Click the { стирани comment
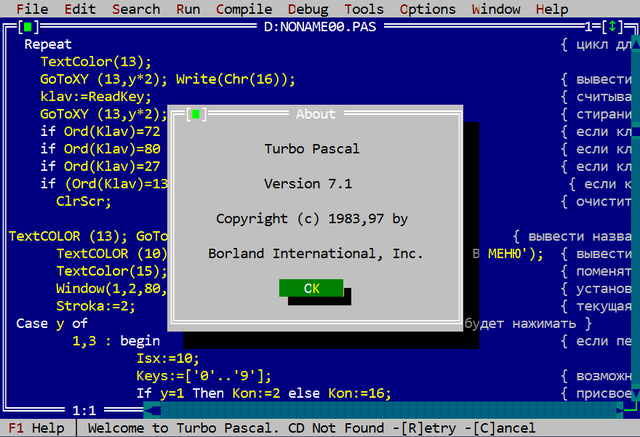The image size is (640, 437). tap(596, 114)
